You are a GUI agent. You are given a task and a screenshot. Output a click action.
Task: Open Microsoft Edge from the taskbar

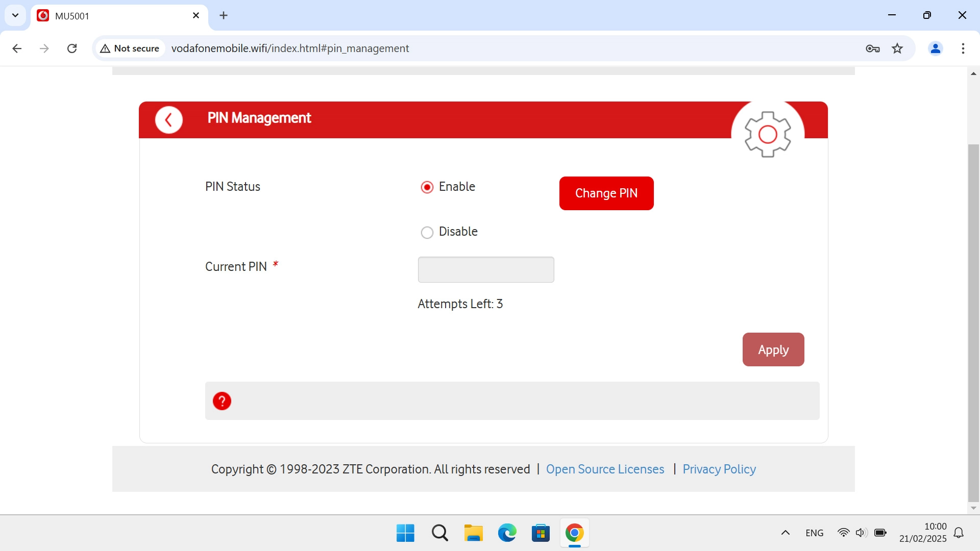coord(507,533)
